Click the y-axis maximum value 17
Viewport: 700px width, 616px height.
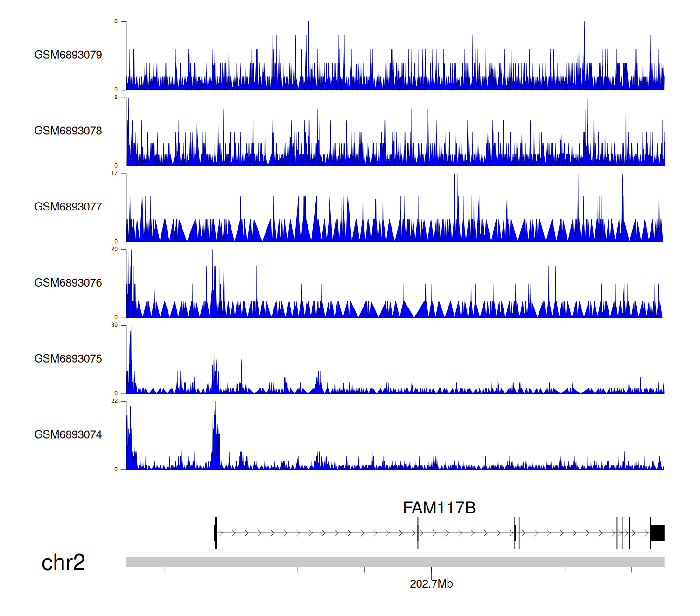tap(114, 173)
